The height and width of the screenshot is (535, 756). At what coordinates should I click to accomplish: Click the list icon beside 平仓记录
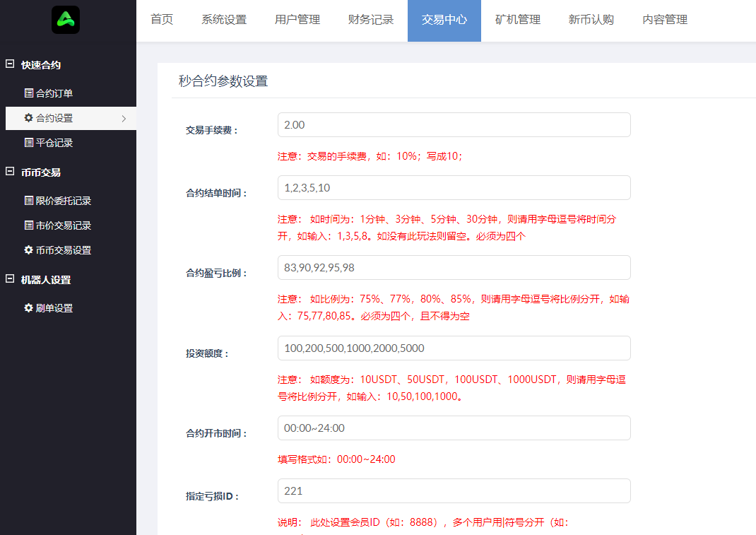point(29,143)
